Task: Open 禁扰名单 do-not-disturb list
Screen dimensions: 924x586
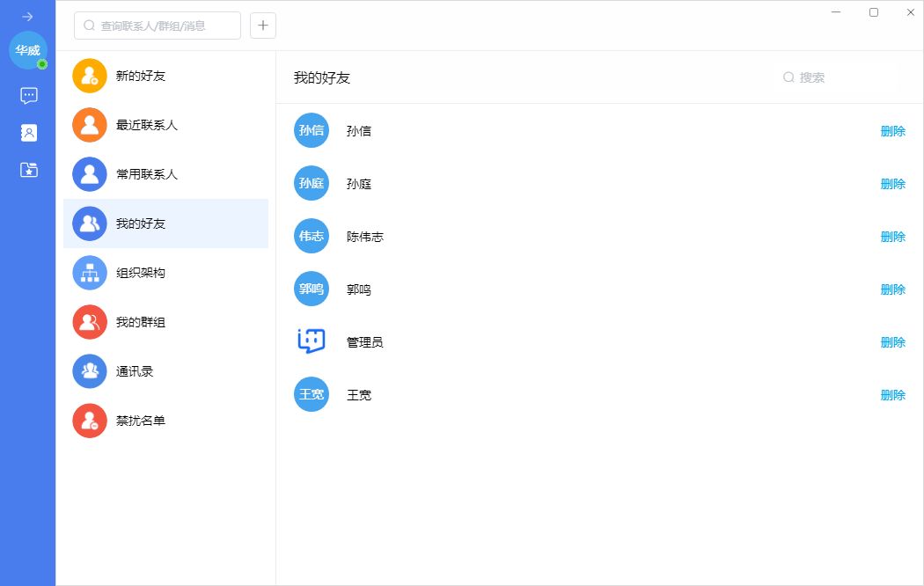Action: [141, 421]
